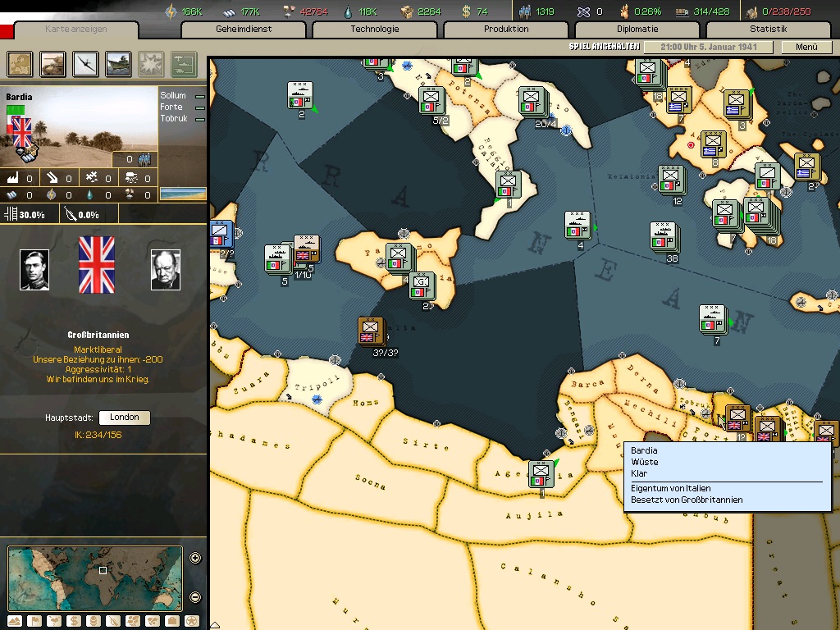The width and height of the screenshot is (840, 630).
Task: Switch to the Technologie tab
Action: (x=375, y=30)
